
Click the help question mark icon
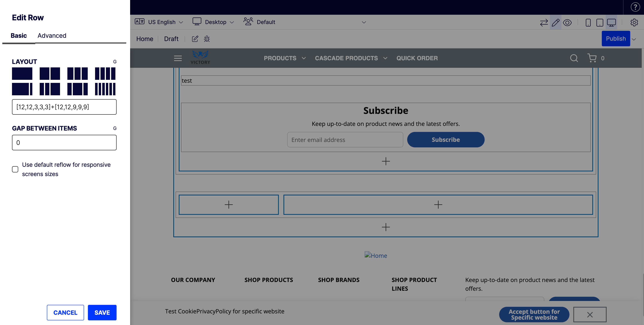click(x=635, y=7)
